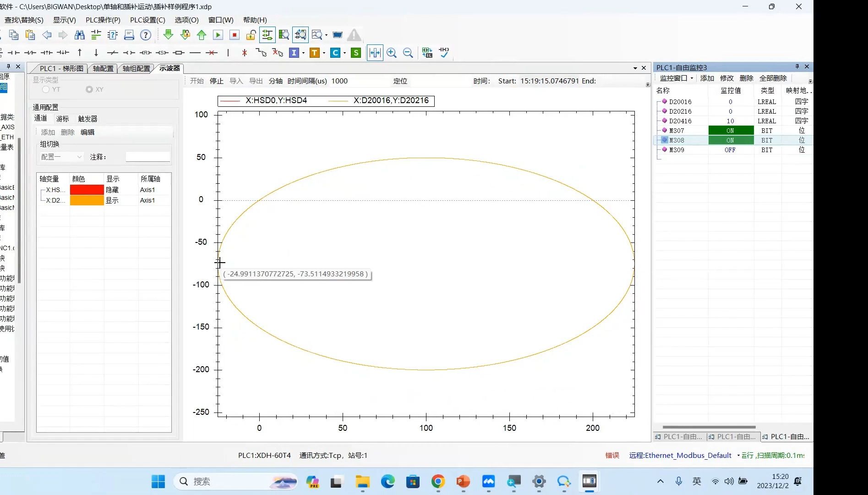Click the green download-to-PLC arrow icon
The width and height of the screenshot is (868, 495).
168,35
